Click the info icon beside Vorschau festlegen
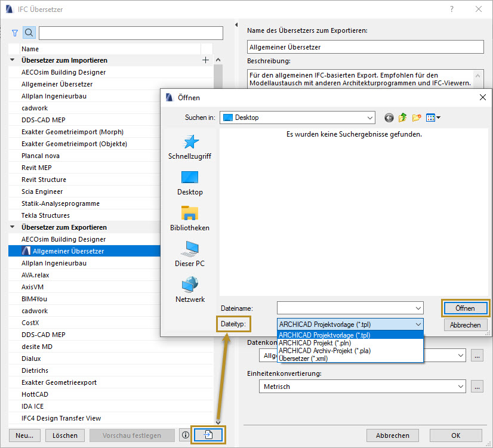Image resolution: width=493 pixels, height=448 pixels. coord(186,435)
